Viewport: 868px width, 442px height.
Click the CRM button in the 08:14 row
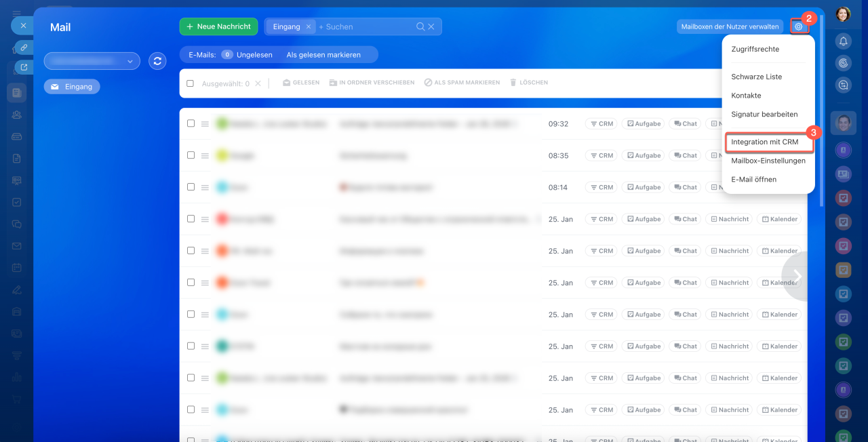(x=601, y=187)
